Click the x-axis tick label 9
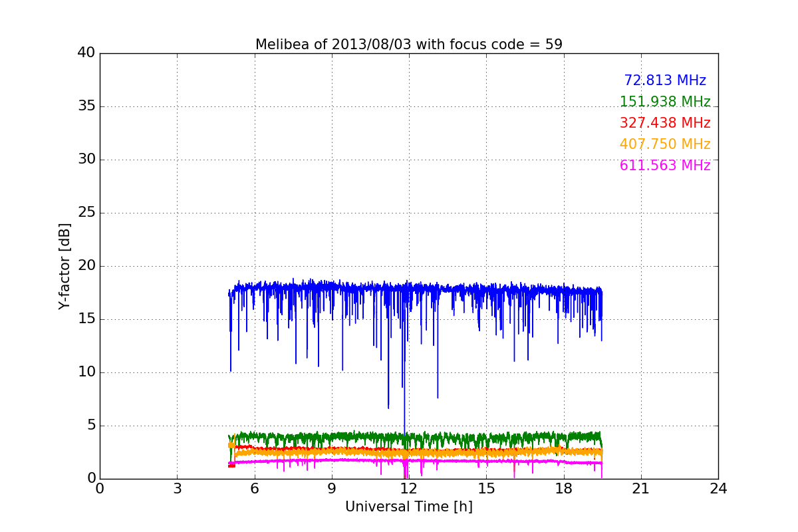The image size is (798, 532). coord(332,489)
